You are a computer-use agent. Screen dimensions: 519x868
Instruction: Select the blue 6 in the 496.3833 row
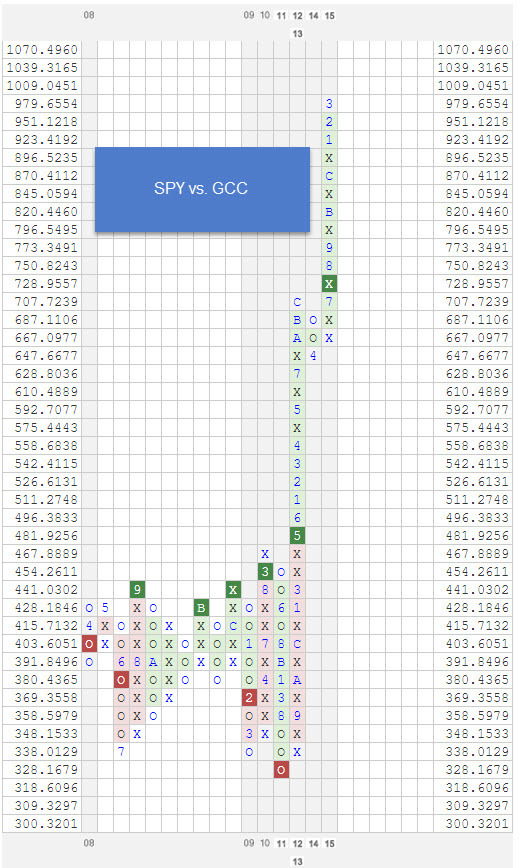tap(297, 518)
